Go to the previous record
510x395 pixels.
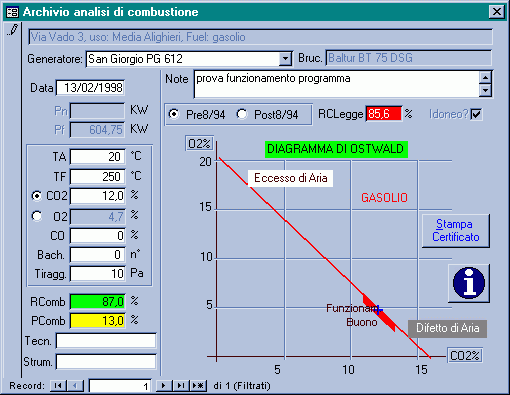(75, 386)
